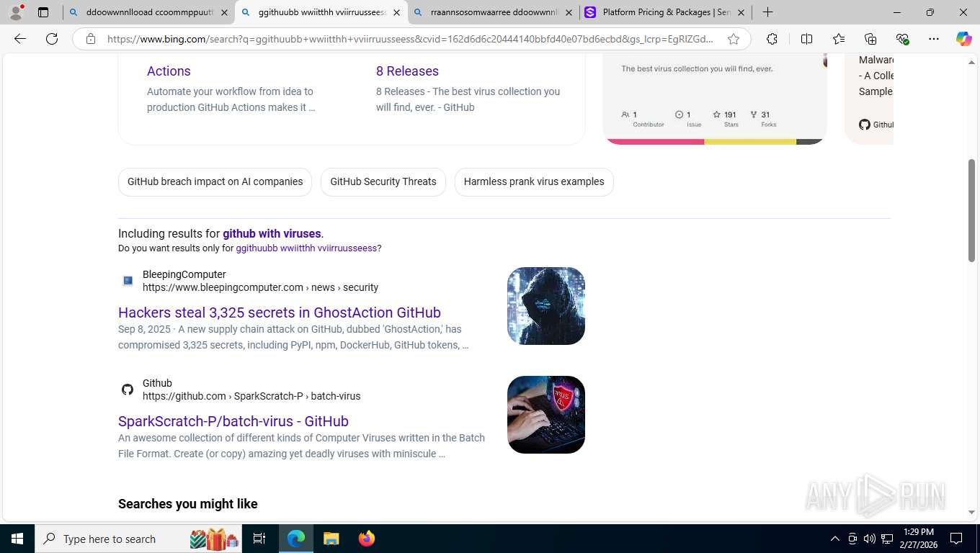The width and height of the screenshot is (980, 553).
Task: Open split screen view
Action: click(x=806, y=39)
